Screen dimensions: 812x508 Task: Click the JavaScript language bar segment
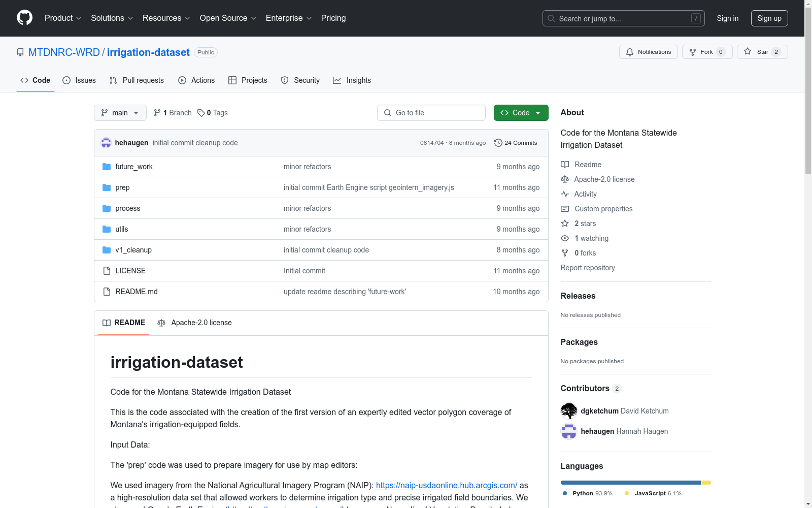[x=706, y=483]
